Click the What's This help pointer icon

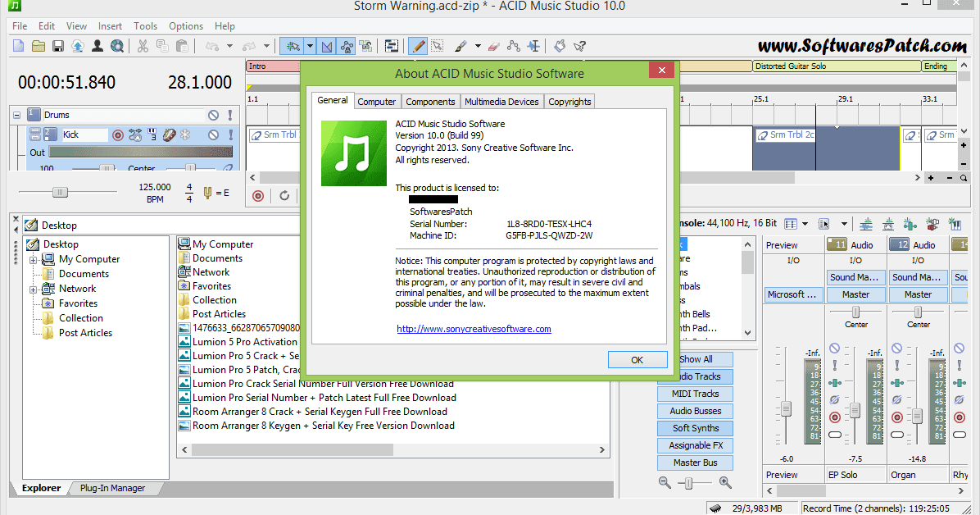point(579,46)
